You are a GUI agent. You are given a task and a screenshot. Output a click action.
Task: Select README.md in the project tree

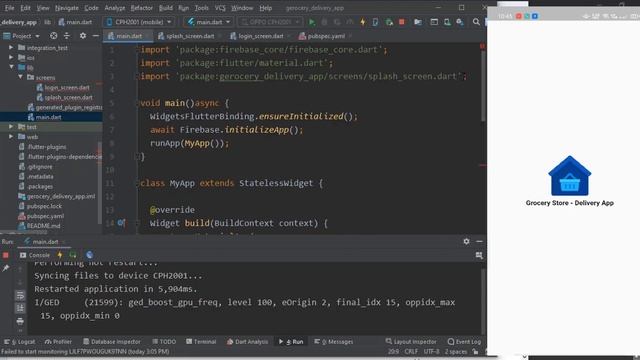tap(40, 226)
